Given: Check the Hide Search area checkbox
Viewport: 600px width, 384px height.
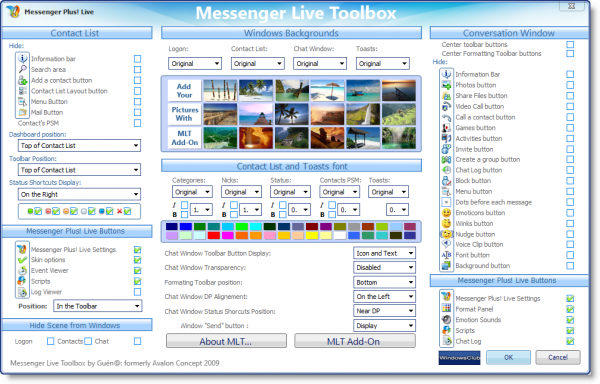Looking at the screenshot, I should [x=137, y=70].
